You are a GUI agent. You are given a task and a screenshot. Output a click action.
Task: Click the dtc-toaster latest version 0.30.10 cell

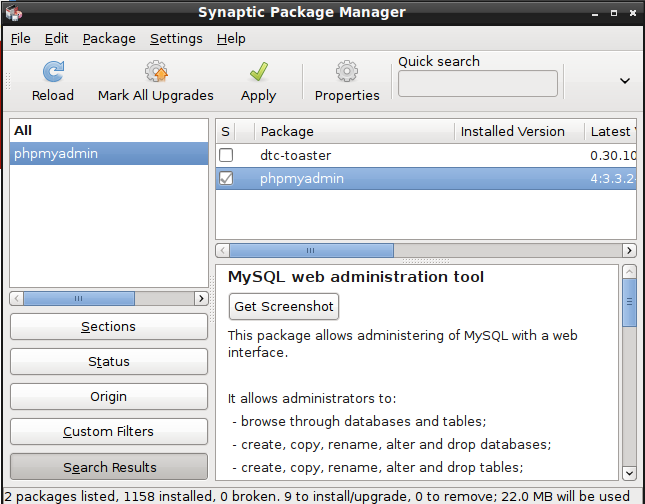click(613, 156)
